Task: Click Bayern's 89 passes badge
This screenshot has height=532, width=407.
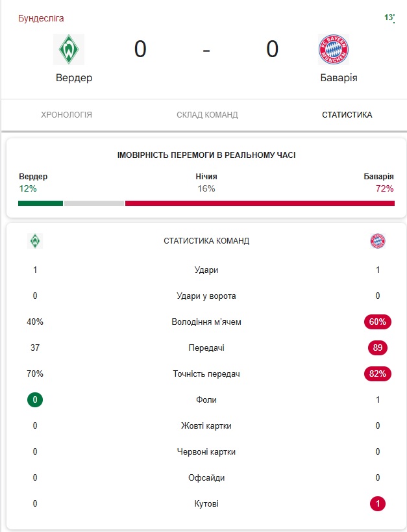Action: click(x=378, y=348)
